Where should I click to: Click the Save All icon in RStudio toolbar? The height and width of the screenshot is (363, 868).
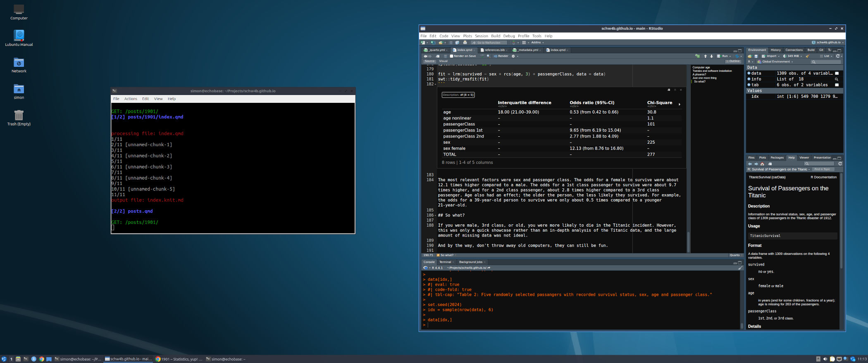(457, 43)
